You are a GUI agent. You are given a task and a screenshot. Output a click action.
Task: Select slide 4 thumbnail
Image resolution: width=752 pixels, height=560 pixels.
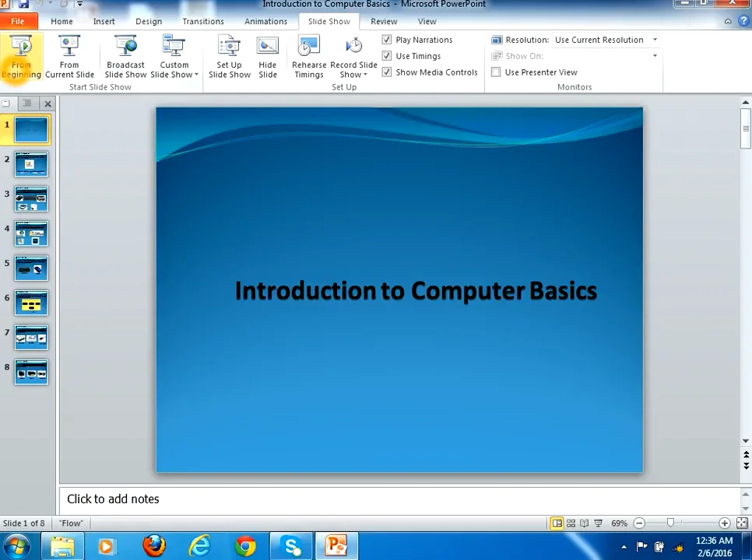pyautogui.click(x=32, y=234)
